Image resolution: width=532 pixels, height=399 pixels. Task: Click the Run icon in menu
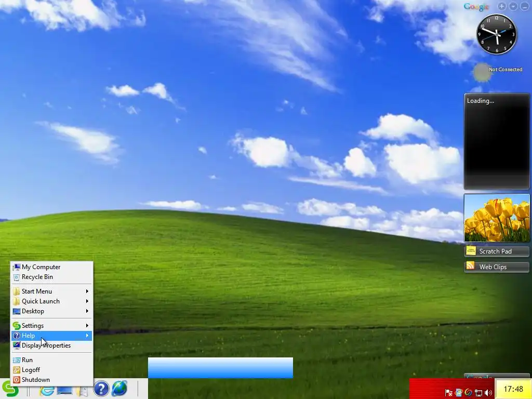click(16, 361)
